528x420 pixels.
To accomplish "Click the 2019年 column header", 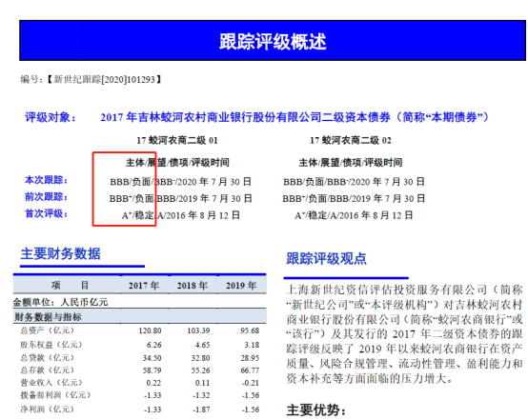I will tap(241, 286).
